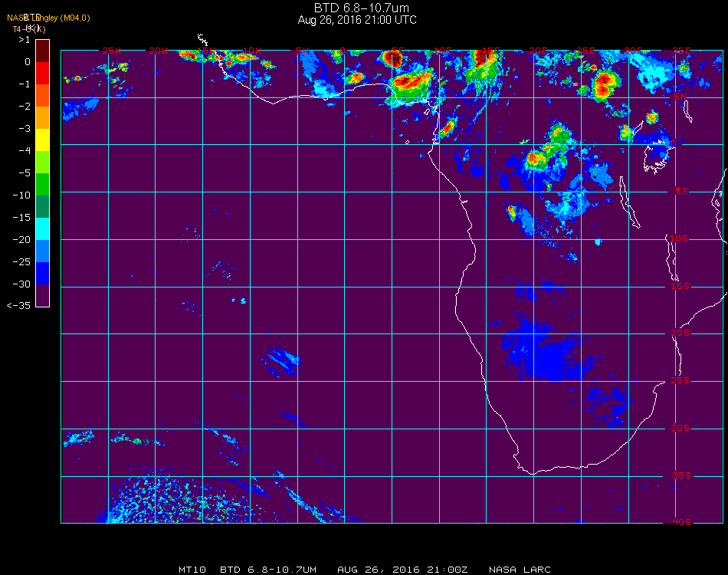Viewport: 728px width, 575px height.
Task: Click the '-4' legend value
Action: (x=25, y=150)
